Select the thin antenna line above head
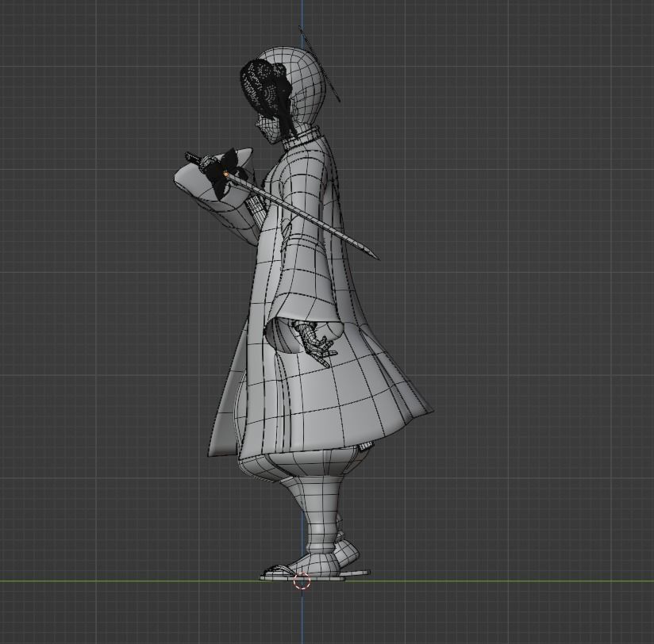654x644 pixels. [x=320, y=63]
